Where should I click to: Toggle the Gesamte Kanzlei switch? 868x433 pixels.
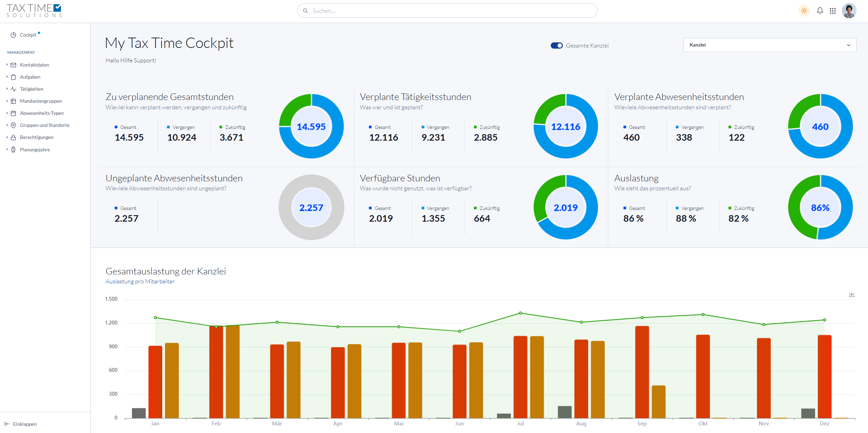(556, 46)
